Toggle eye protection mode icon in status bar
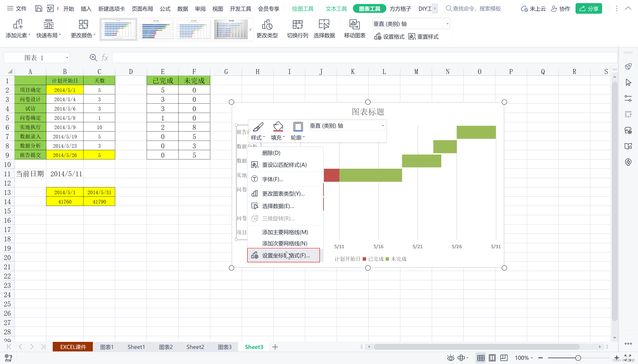This screenshot has height=364, width=638. click(x=450, y=358)
